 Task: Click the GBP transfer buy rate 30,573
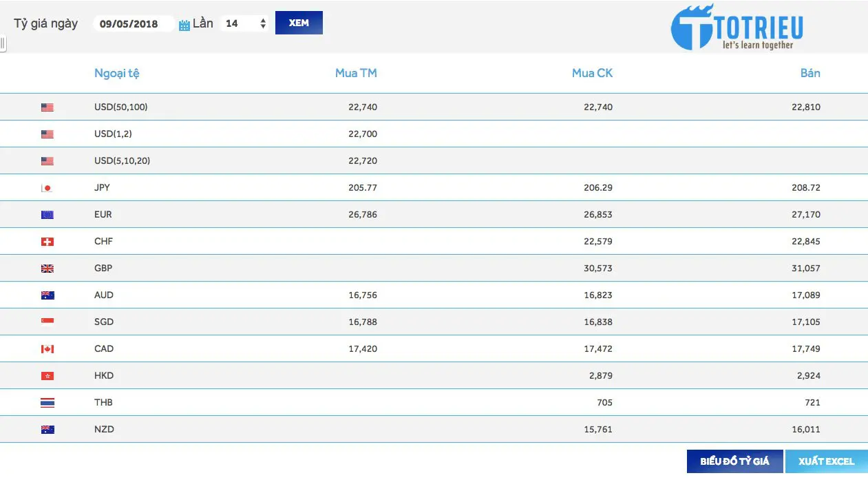tap(598, 268)
